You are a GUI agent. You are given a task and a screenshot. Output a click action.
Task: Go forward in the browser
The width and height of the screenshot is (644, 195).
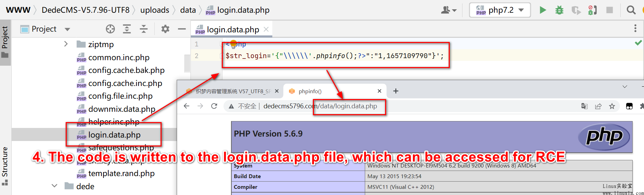[200, 106]
